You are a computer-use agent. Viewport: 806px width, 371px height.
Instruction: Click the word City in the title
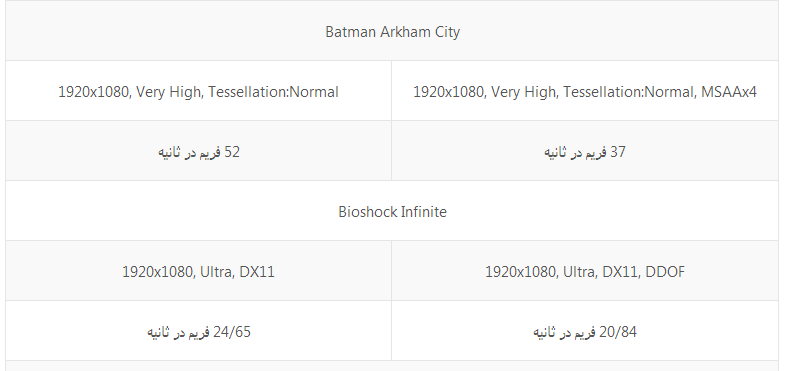[x=447, y=32]
